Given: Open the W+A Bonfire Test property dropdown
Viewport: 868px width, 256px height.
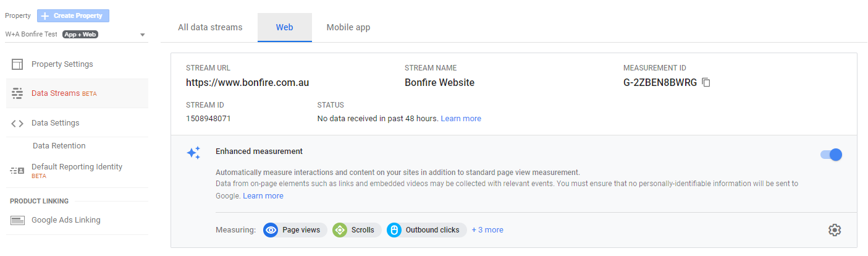Looking at the screenshot, I should click(x=76, y=35).
